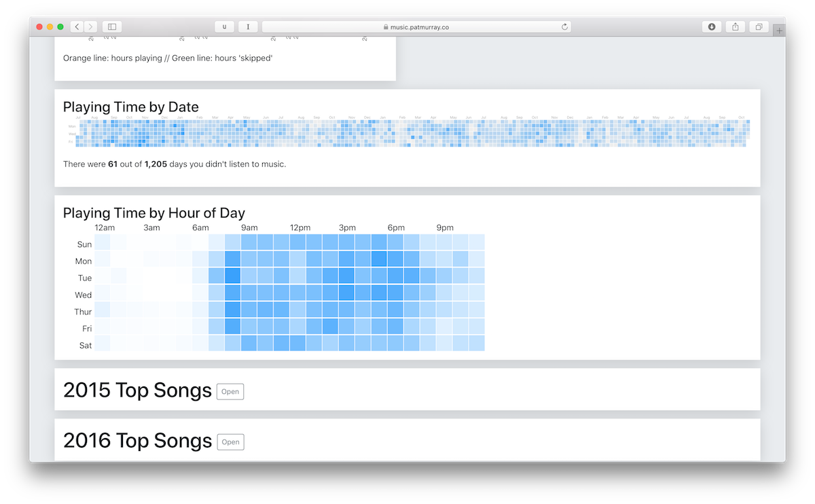
Task: Click the "U" extension button in toolbar
Action: (224, 26)
